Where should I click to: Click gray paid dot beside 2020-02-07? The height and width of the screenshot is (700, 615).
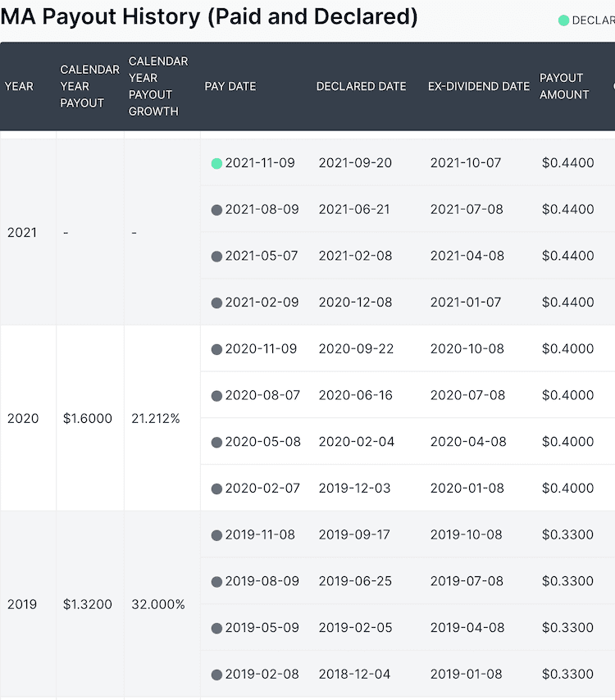(x=216, y=489)
